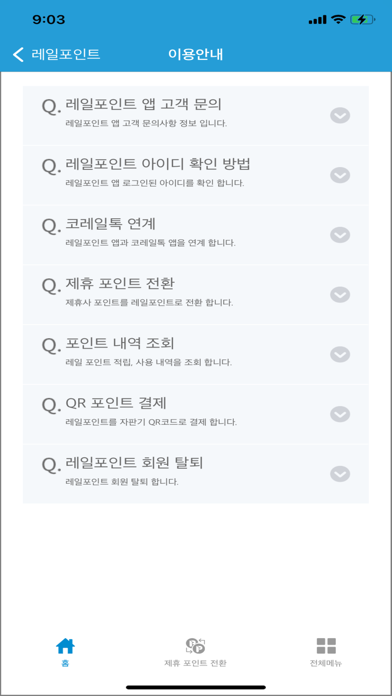The image size is (392, 696).
Task: Select the 제휴 포인트 전환 bottom tab label
Action: (x=195, y=663)
